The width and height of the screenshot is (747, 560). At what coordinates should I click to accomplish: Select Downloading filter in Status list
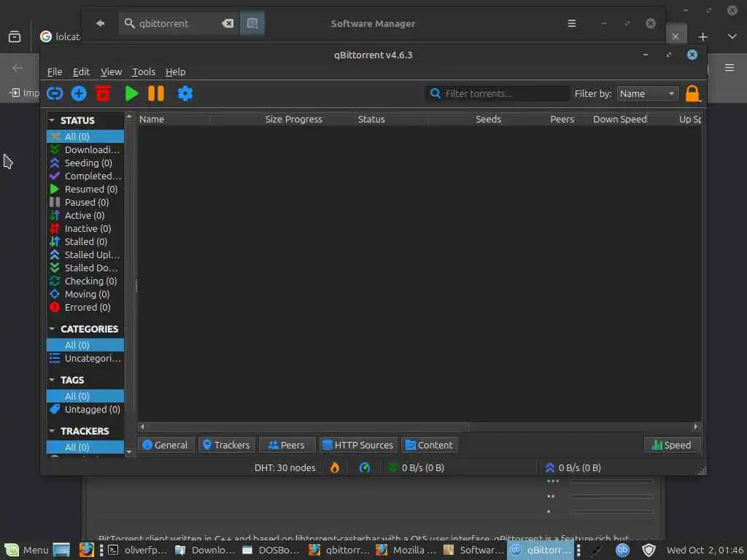pos(85,150)
